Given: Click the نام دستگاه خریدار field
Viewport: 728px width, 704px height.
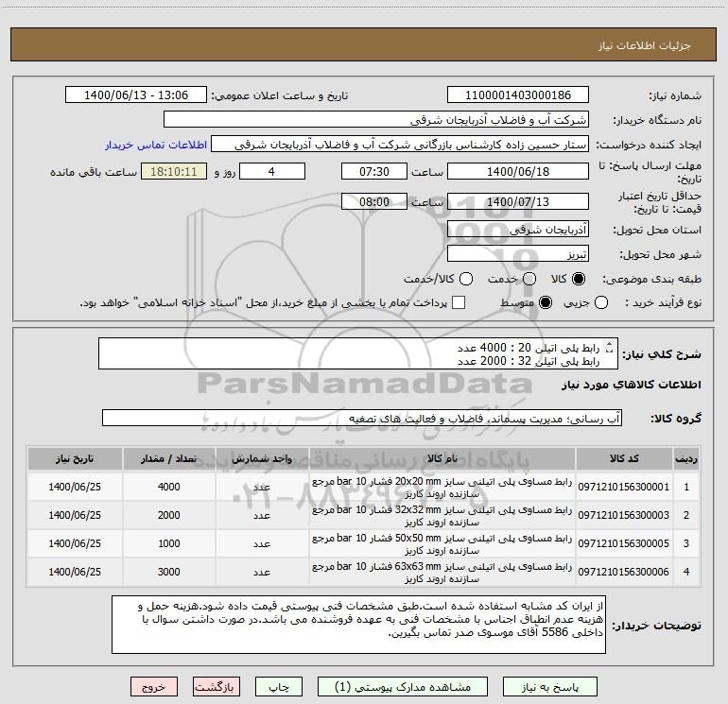Looking at the screenshot, I should click(x=376, y=120).
